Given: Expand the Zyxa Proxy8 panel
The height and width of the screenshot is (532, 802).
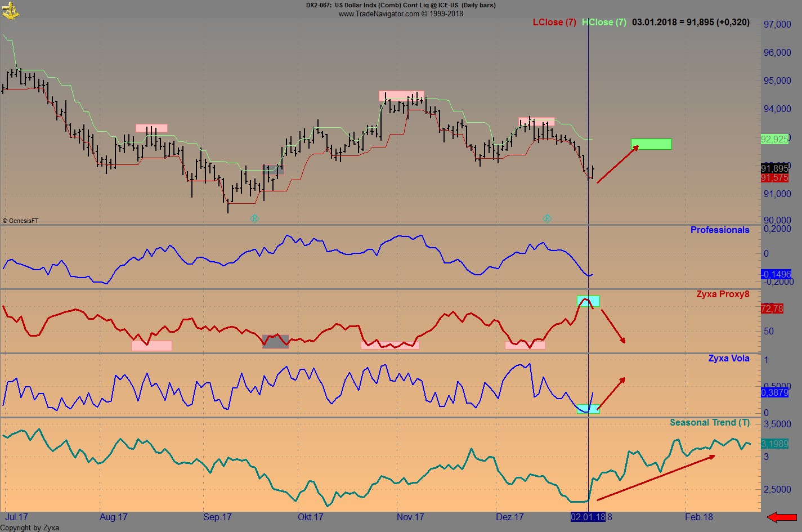Looking at the screenshot, I should (x=723, y=294).
